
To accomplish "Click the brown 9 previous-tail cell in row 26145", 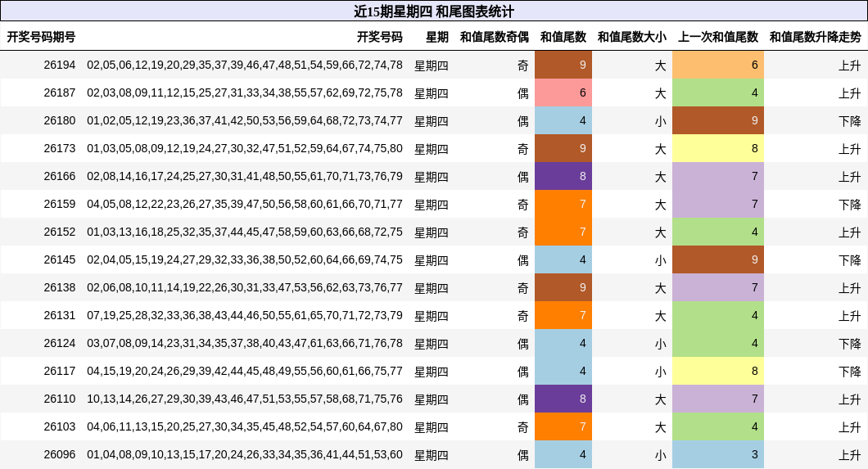I will tap(718, 259).
